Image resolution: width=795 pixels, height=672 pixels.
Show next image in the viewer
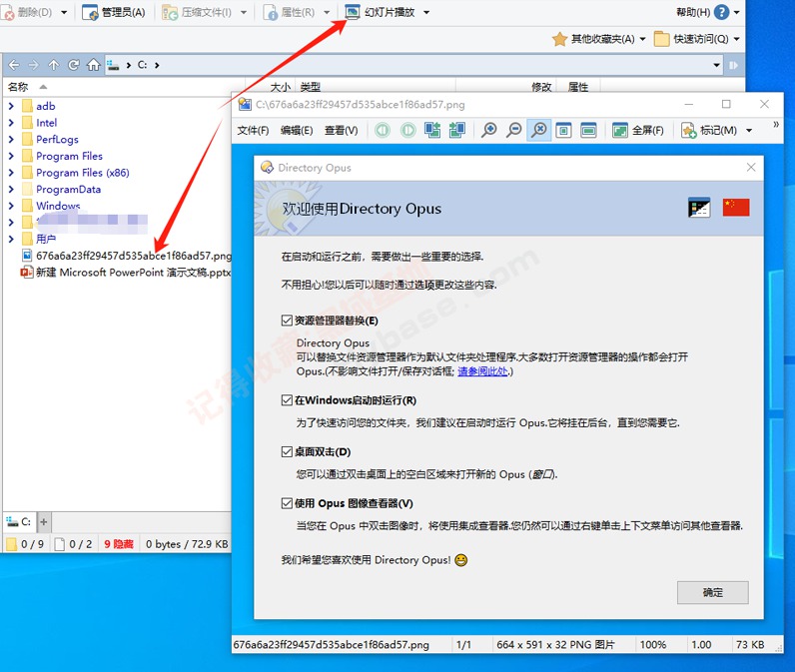coord(407,130)
